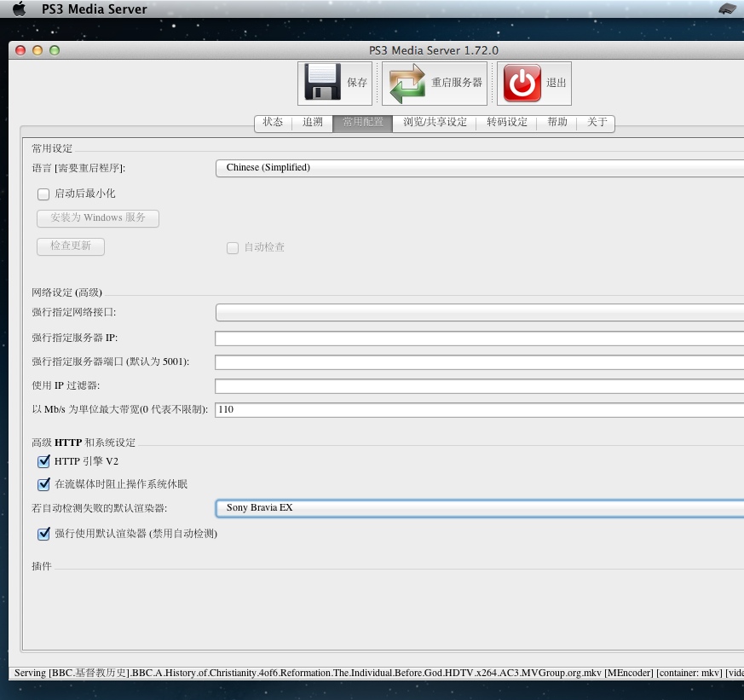Viewport: 744px width, 700px height.
Task: Click the 网络设定 (高级) section heading
Action: point(67,292)
